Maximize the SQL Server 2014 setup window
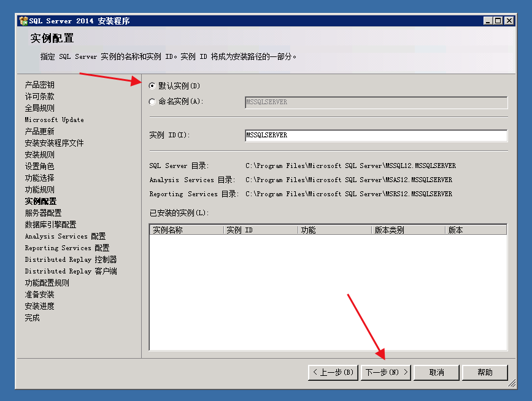The width and height of the screenshot is (532, 401). (498, 21)
